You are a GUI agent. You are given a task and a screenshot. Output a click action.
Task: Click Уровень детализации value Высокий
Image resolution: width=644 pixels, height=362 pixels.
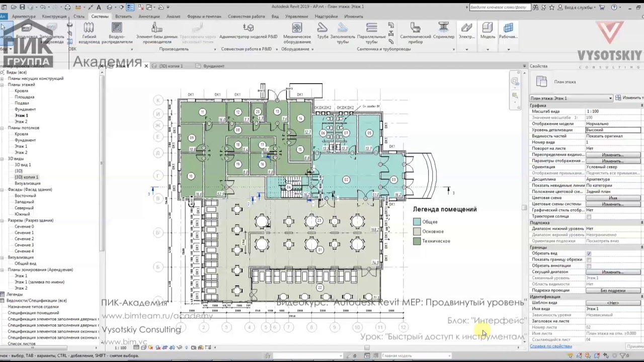pos(613,130)
